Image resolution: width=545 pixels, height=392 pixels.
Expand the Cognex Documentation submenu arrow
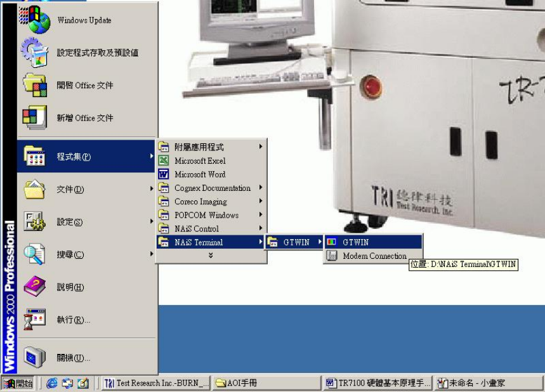point(261,187)
